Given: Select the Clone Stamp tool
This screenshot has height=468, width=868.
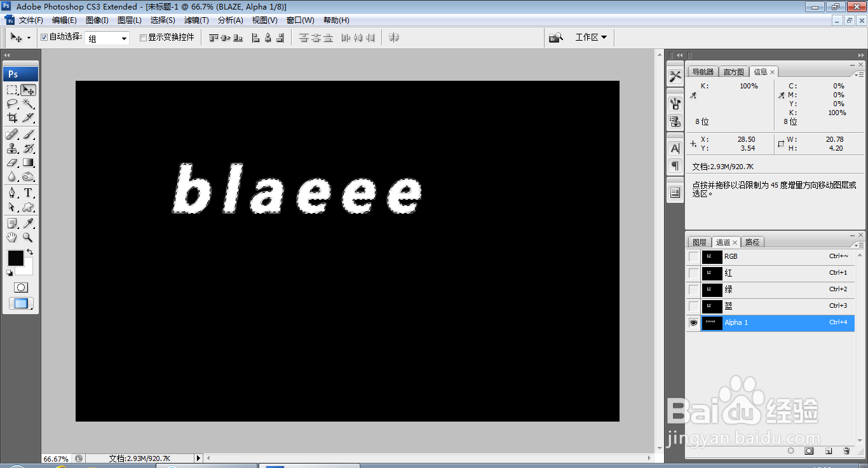Looking at the screenshot, I should (12, 148).
